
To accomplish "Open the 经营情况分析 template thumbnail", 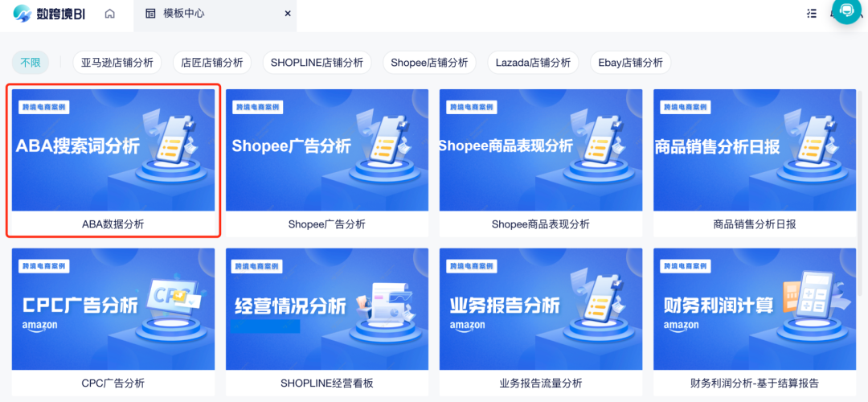I will click(326, 309).
